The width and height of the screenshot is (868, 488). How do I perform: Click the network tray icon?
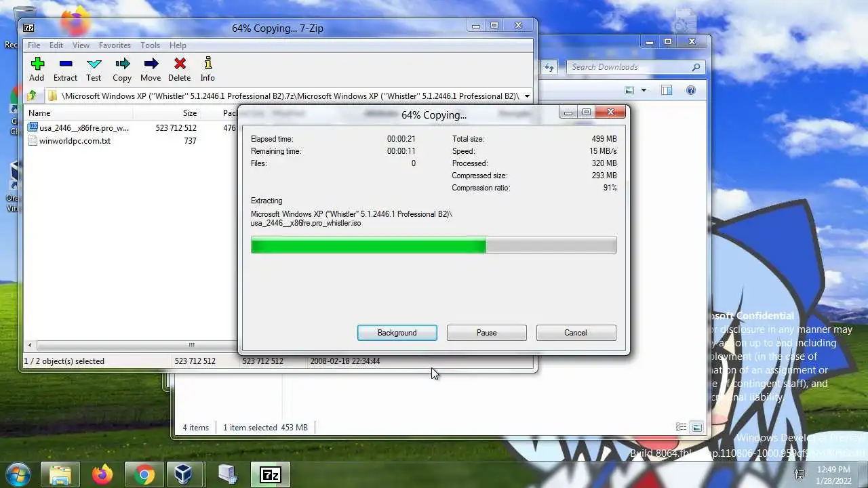(x=800, y=474)
